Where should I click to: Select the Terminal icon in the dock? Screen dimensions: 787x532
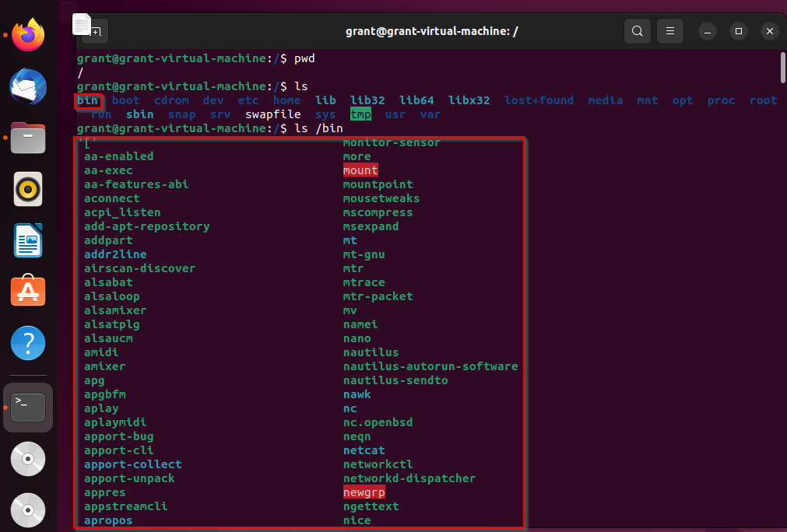click(28, 407)
